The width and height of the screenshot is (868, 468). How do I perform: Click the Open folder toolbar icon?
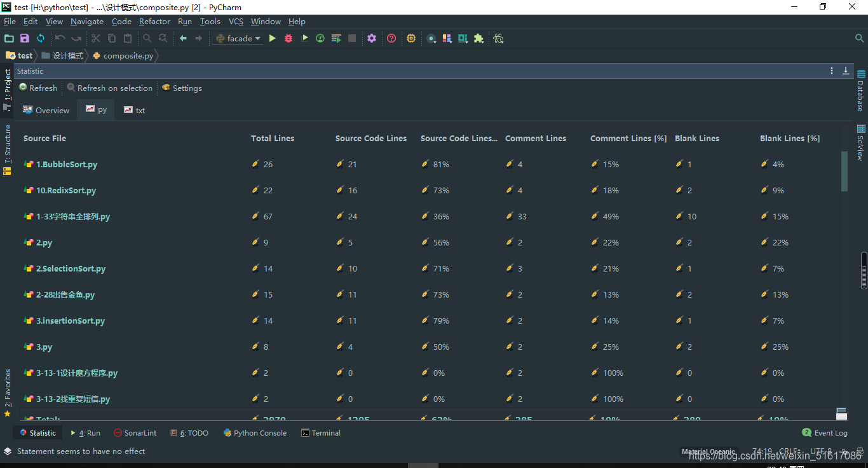[x=9, y=39]
